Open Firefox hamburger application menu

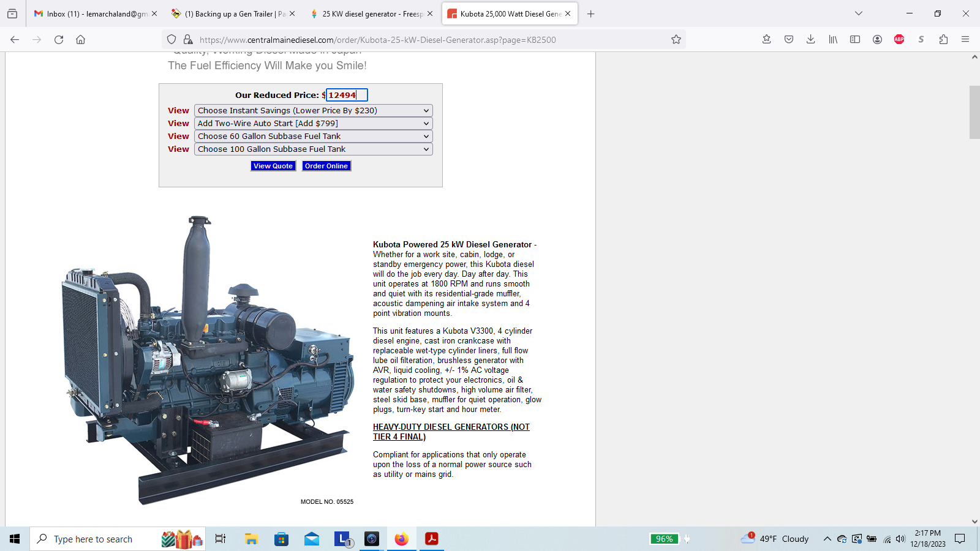tap(965, 40)
